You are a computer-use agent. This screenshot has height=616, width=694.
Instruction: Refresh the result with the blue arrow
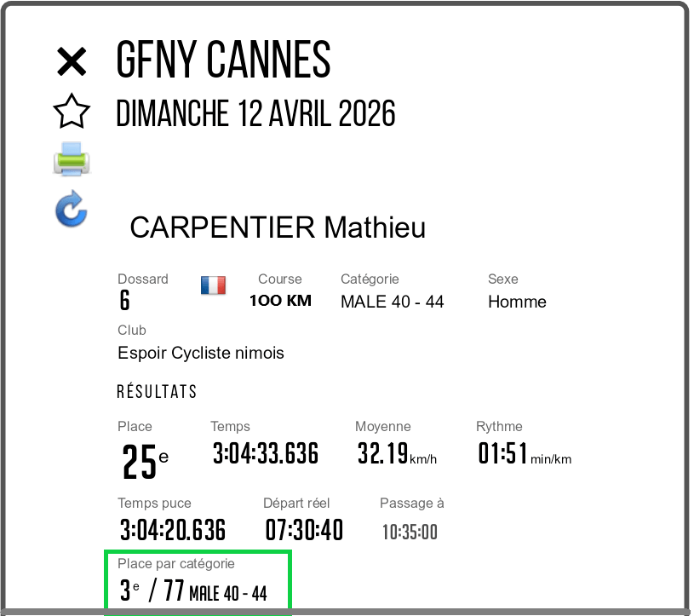tap(72, 210)
